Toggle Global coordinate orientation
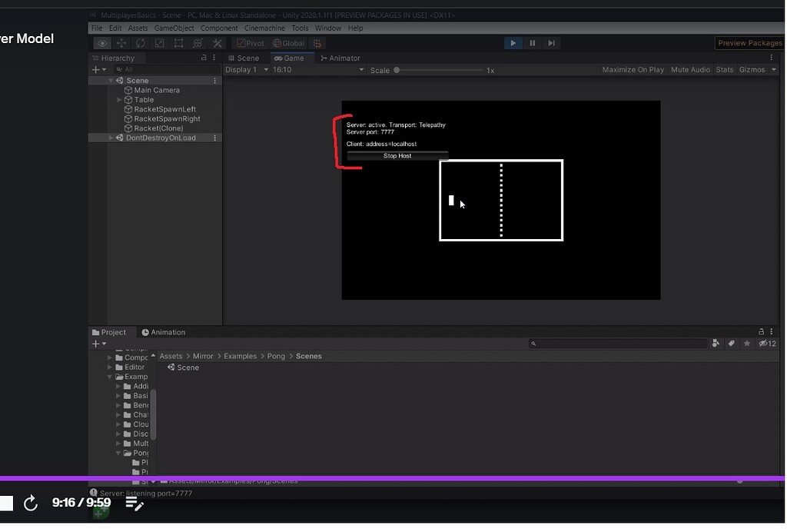The width and height of the screenshot is (787, 532). (x=288, y=42)
